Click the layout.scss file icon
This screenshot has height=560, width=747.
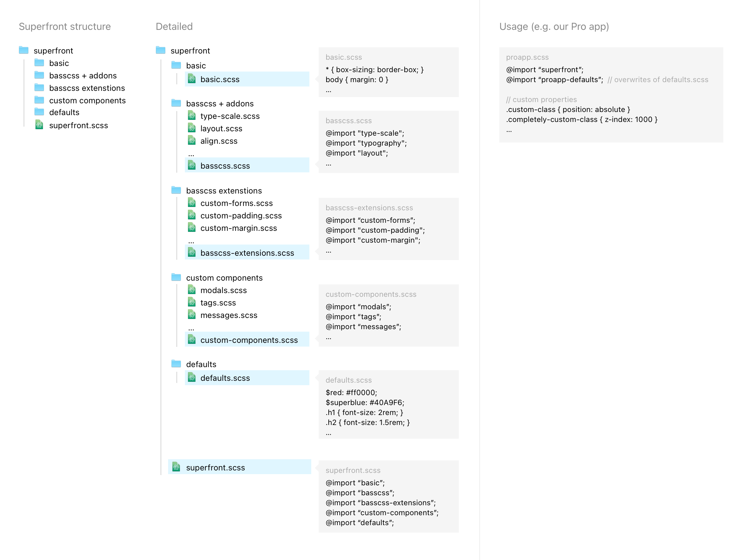[x=191, y=128]
